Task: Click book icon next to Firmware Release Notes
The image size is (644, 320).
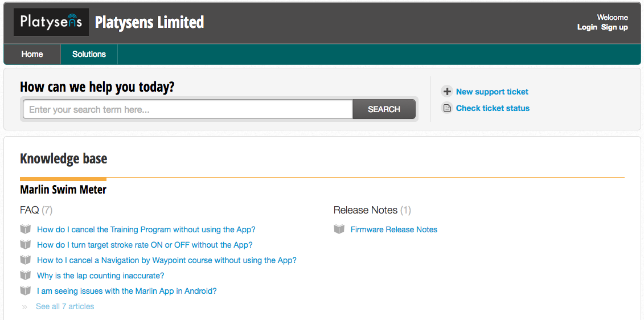Action: point(339,229)
